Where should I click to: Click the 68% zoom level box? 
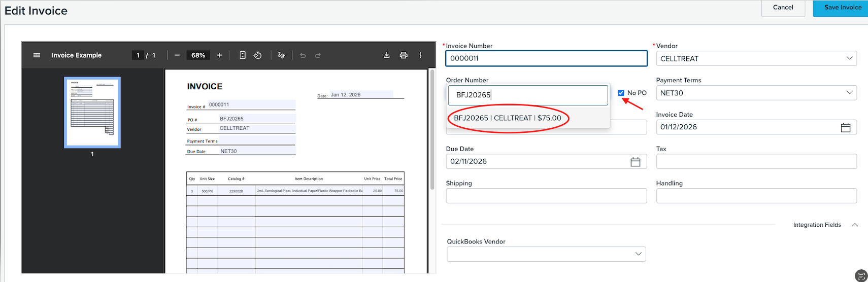coord(198,55)
